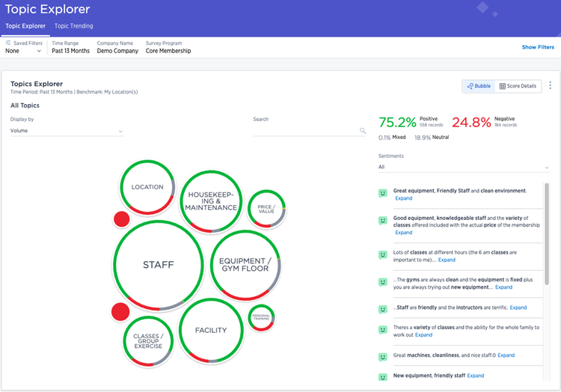The width and height of the screenshot is (561, 392).
Task: Select the large STAFF bubble
Action: (158, 265)
